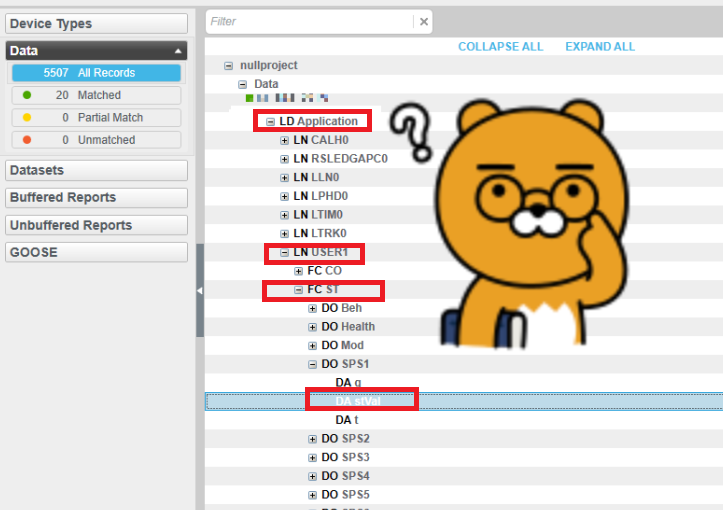The image size is (723, 510).
Task: Collapse the FC ST node
Action: (x=298, y=290)
